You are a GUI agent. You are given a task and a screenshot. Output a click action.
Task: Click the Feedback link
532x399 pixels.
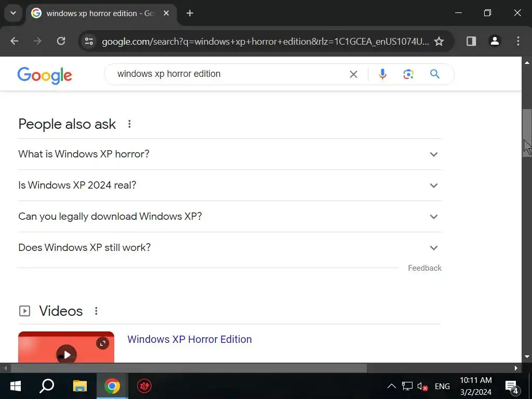coord(424,268)
